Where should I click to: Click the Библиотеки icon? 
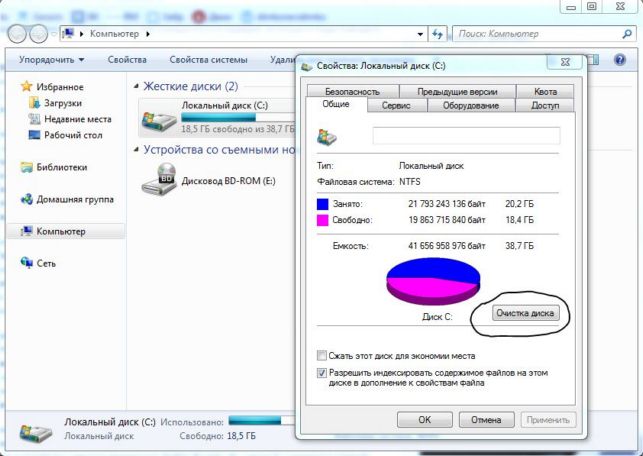[x=27, y=167]
